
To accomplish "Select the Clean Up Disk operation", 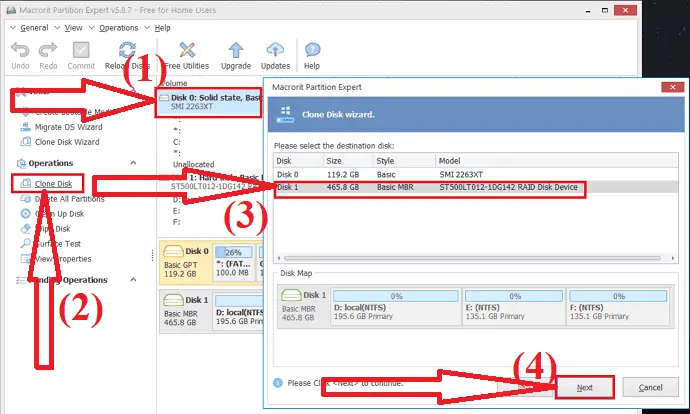I will click(x=52, y=214).
